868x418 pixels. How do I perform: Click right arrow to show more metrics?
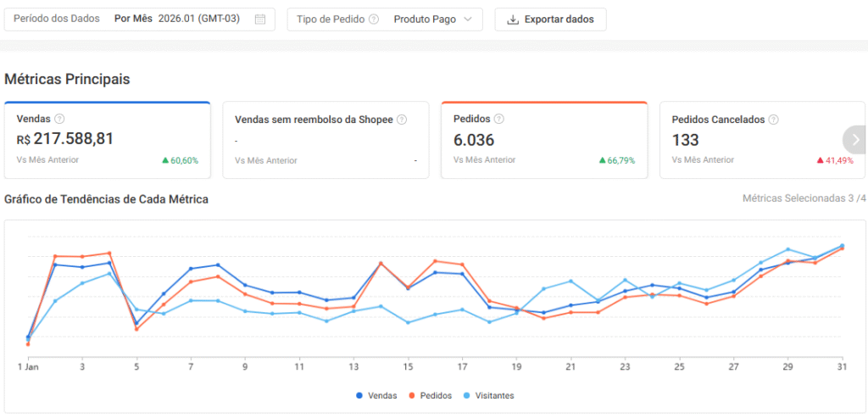point(855,140)
